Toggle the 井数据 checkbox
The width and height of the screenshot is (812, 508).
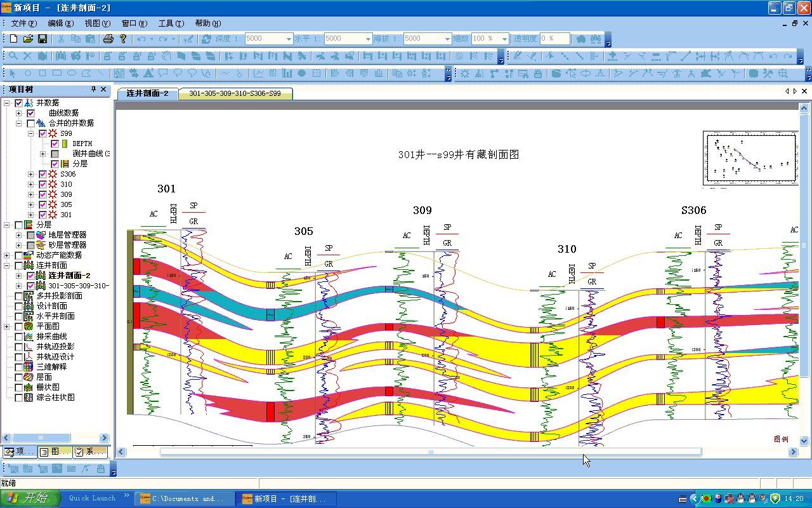[x=19, y=103]
